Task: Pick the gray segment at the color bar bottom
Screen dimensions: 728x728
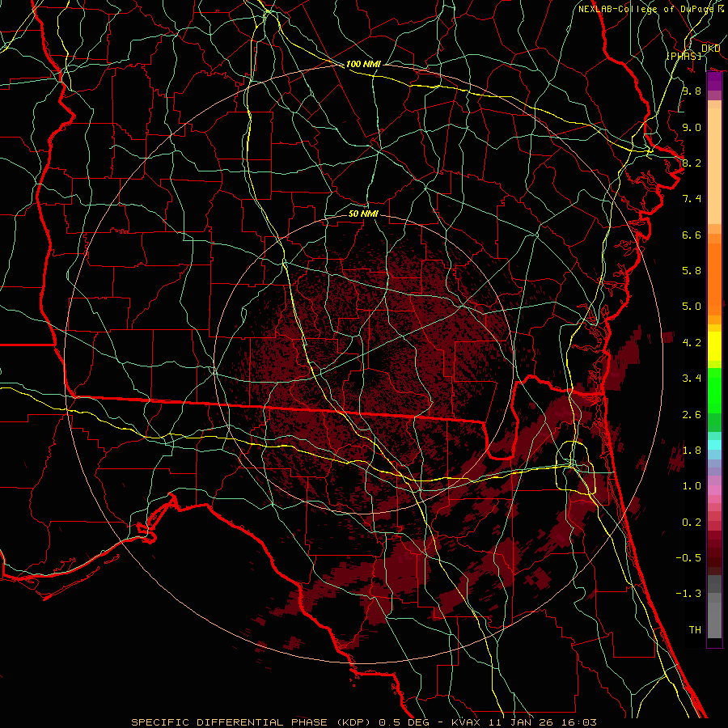Action: point(714,620)
